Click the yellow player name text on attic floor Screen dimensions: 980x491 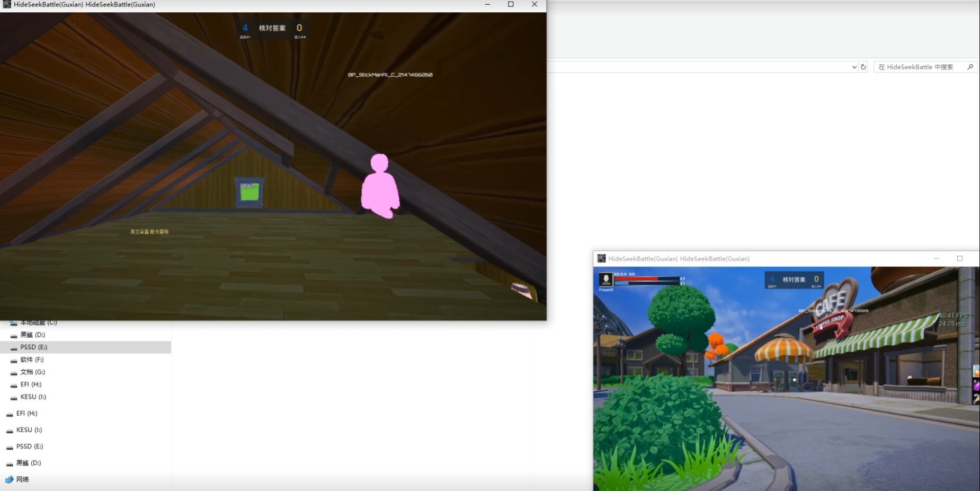[x=149, y=232]
